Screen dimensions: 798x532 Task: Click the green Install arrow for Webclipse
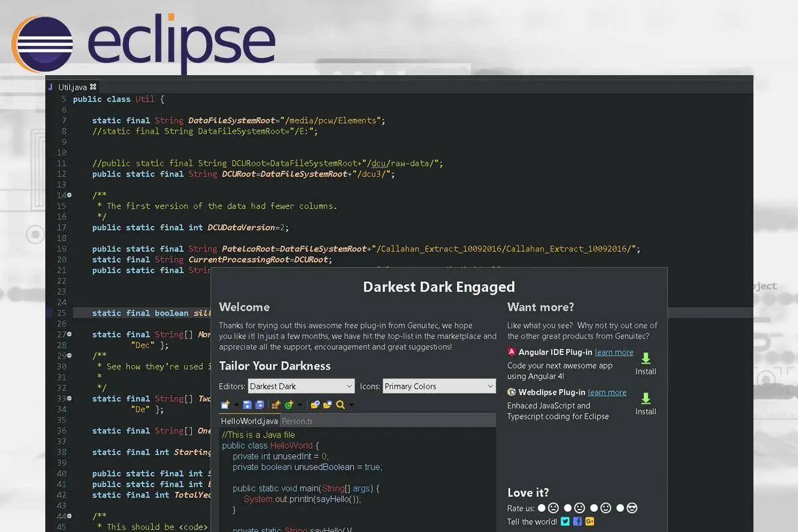(x=646, y=398)
